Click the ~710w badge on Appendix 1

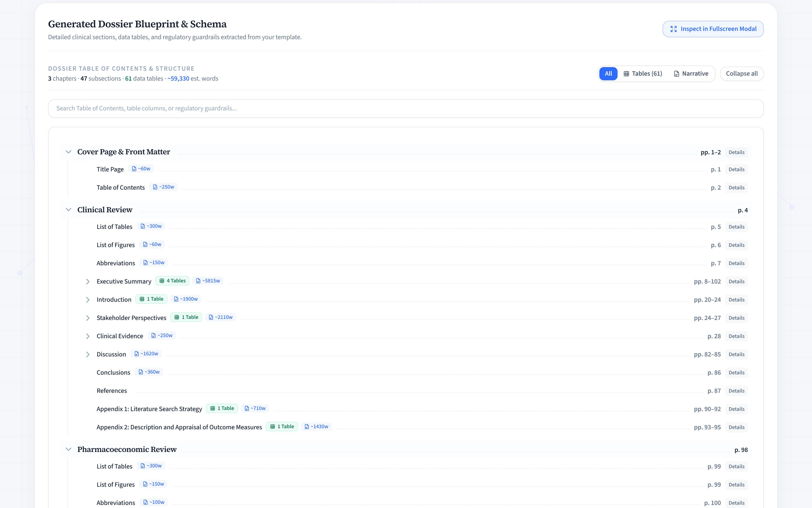point(255,408)
